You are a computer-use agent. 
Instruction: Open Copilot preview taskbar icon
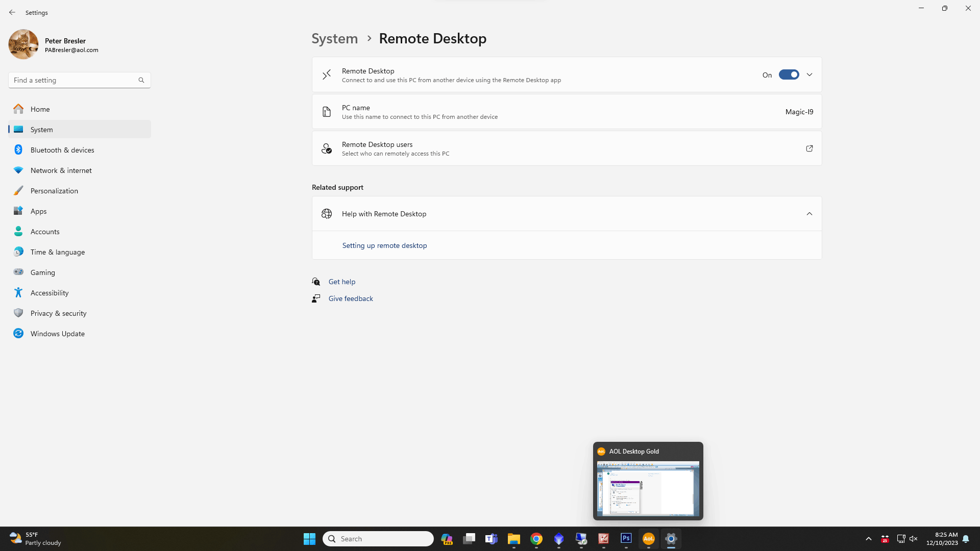click(x=447, y=539)
